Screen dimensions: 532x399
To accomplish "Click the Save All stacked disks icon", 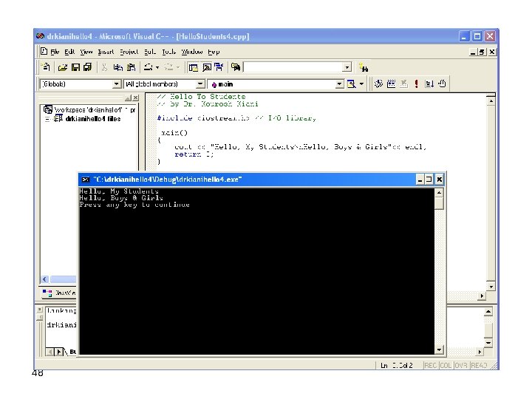I will [88, 67].
